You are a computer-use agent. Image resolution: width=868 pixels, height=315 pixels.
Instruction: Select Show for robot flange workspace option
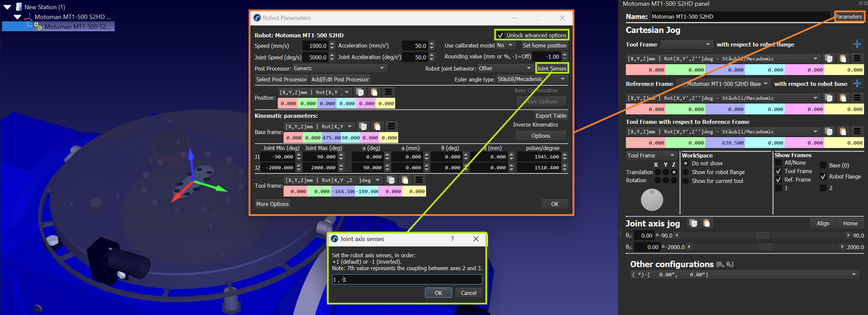coord(686,172)
